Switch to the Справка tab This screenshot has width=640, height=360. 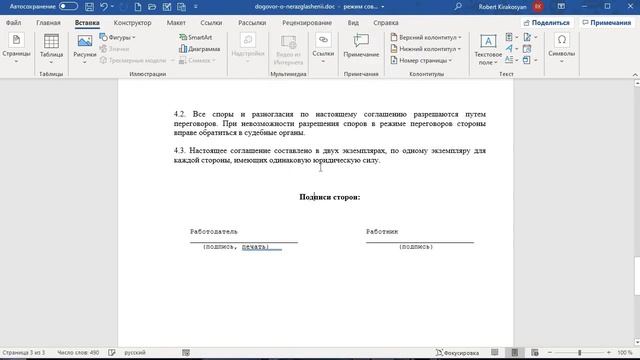tap(386, 23)
